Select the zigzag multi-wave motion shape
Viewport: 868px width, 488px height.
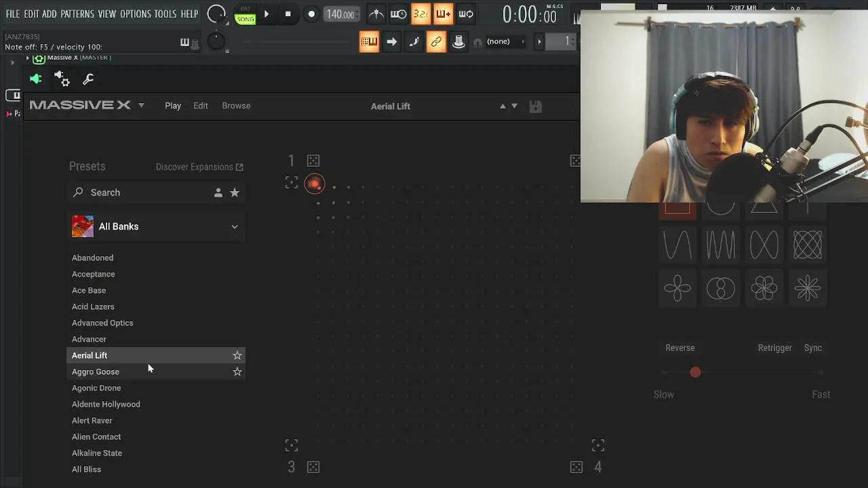point(721,245)
